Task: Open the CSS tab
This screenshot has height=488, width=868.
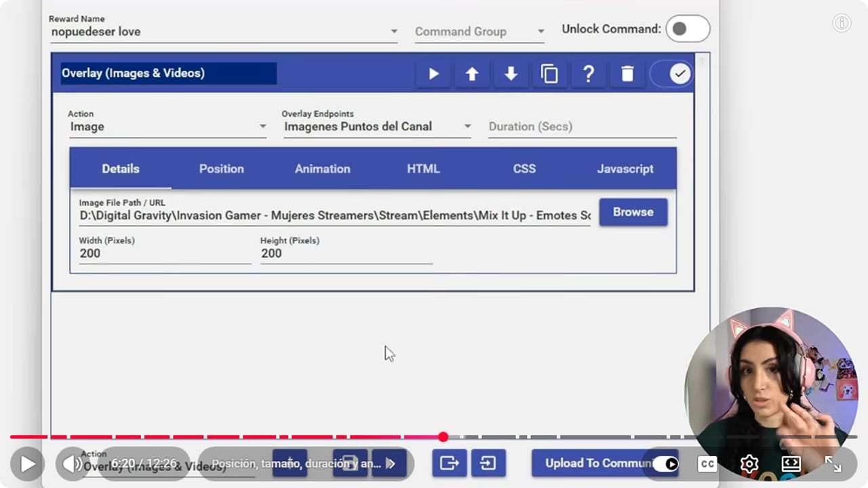Action: coord(524,169)
